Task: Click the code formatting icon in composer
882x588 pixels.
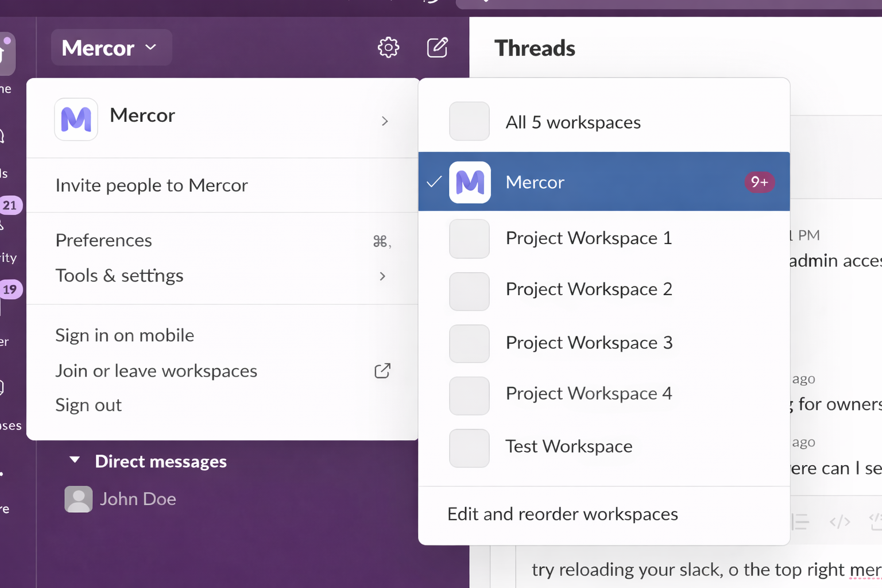Action: point(840,522)
